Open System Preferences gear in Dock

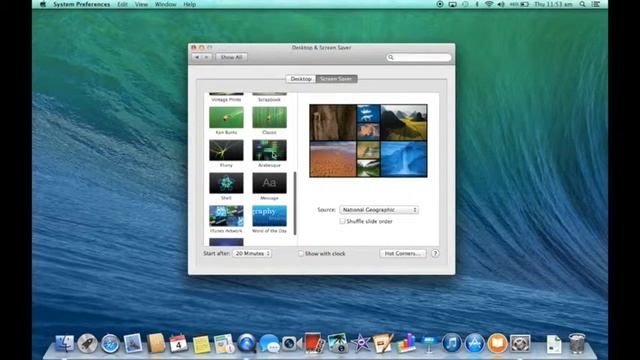pos(520,343)
